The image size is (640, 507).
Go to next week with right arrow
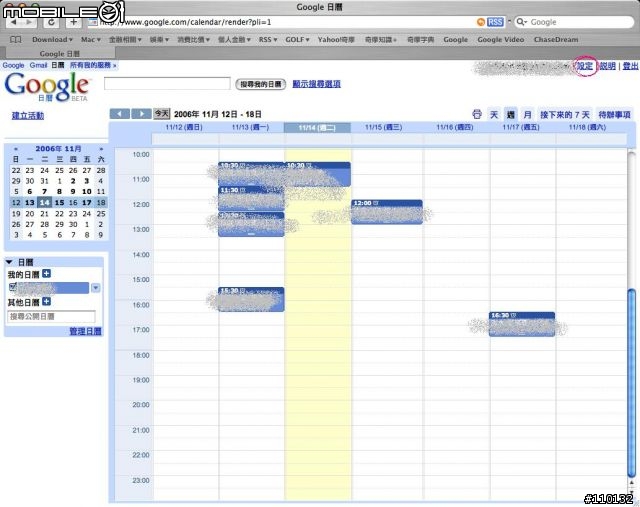click(x=141, y=114)
